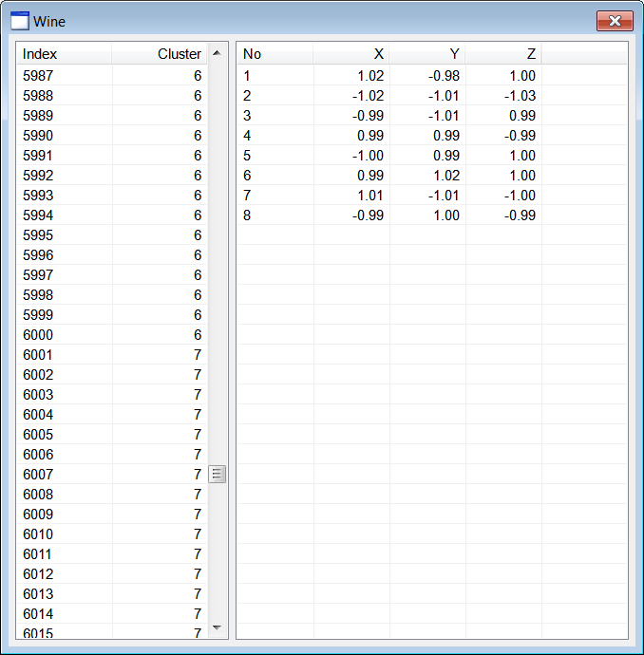Image resolution: width=644 pixels, height=655 pixels.
Task: Click Y value 1.02 in row 6
Action: tap(446, 176)
